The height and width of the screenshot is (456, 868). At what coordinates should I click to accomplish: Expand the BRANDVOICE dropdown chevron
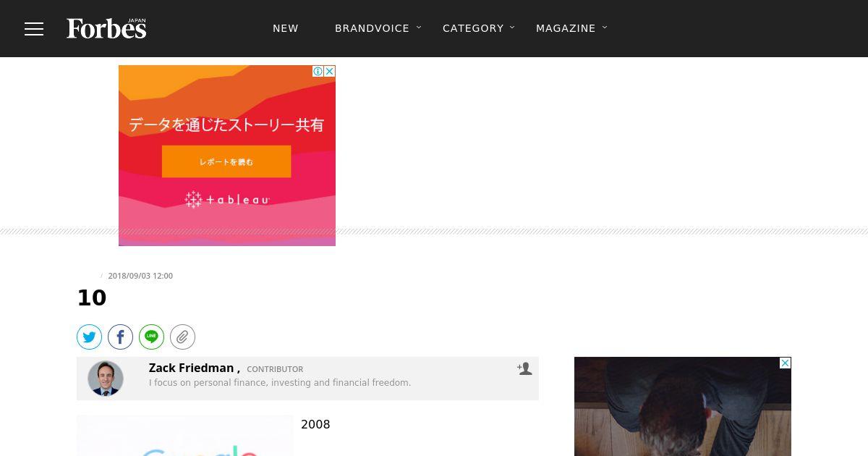[419, 28]
